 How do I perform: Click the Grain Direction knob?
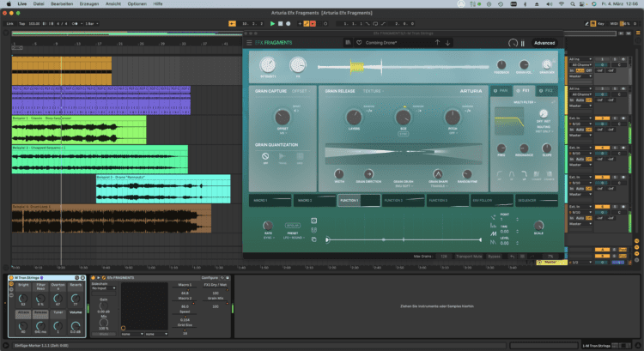pos(368,174)
